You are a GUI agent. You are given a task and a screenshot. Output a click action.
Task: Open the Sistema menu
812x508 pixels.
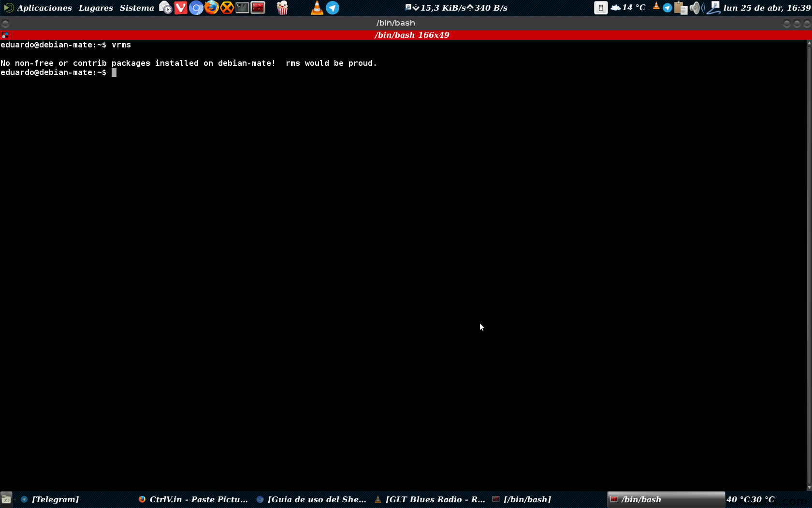click(x=137, y=8)
